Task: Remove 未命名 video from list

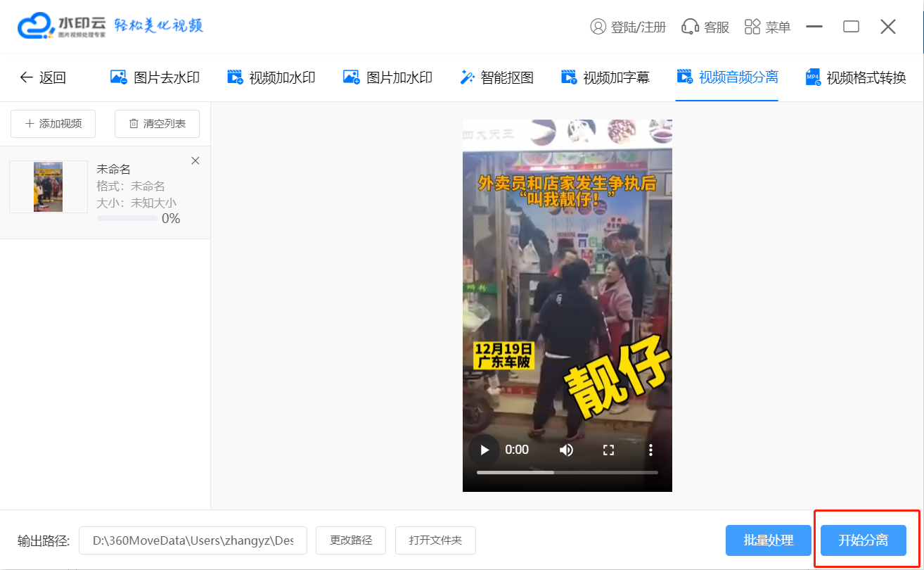Action: [x=195, y=160]
